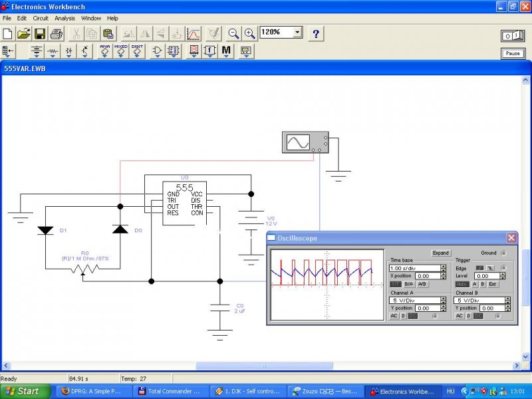The width and height of the screenshot is (532, 399).
Task: Select rising edge trigger button
Action: coord(479,268)
